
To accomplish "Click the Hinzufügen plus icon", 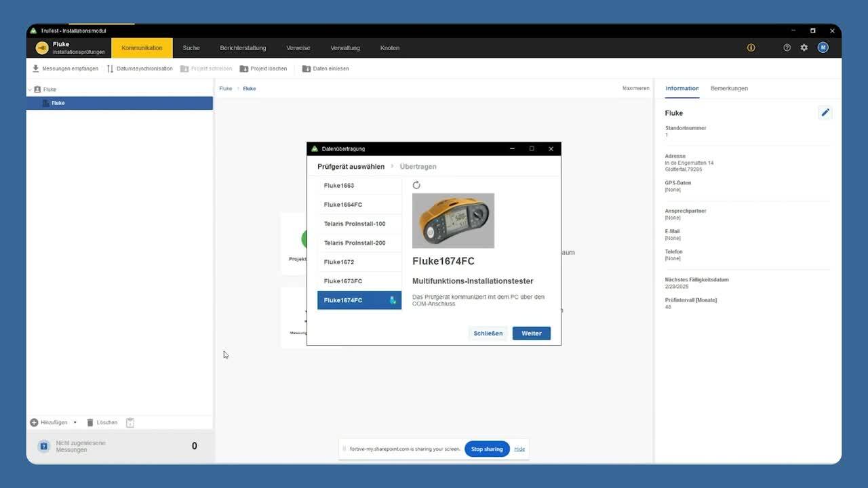I will point(34,422).
